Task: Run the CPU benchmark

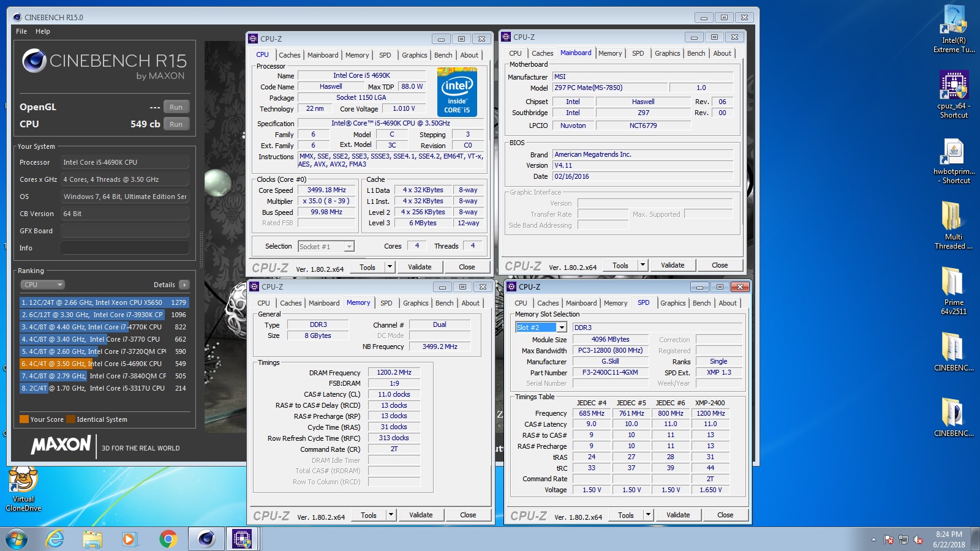Action: pyautogui.click(x=176, y=124)
